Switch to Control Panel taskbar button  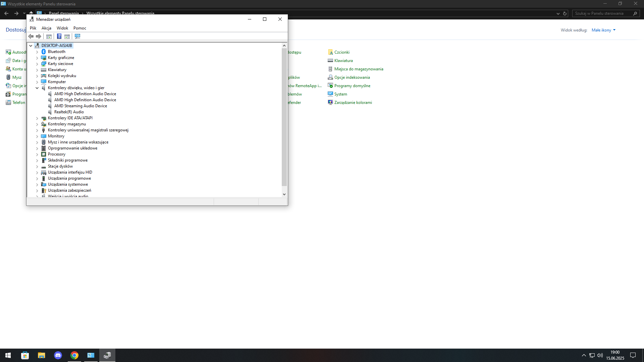point(91,355)
